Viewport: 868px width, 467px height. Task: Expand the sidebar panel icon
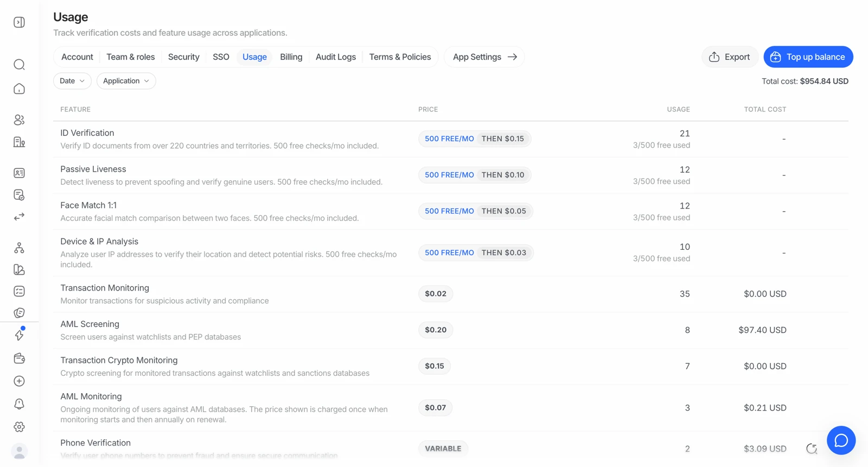pos(19,22)
